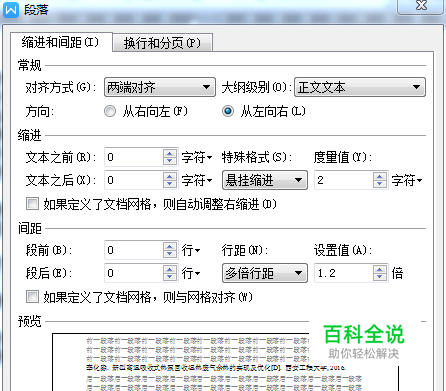Open the 字符 unit dropdown for 度量值
Screen dimensions: 446x391
tap(407, 180)
